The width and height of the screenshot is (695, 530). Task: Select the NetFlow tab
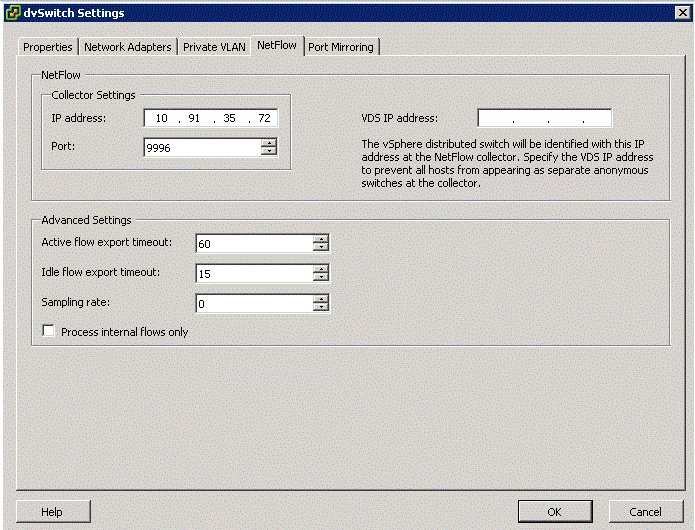[277, 45]
